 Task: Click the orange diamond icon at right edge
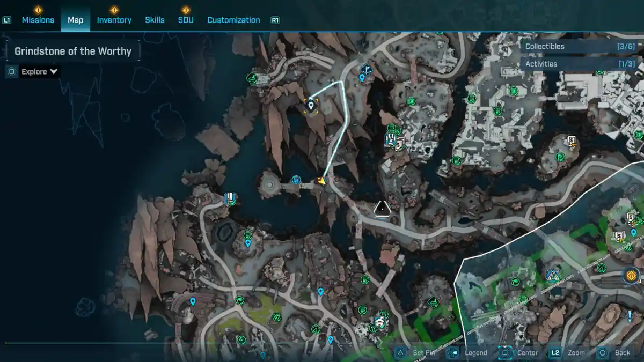point(631,276)
